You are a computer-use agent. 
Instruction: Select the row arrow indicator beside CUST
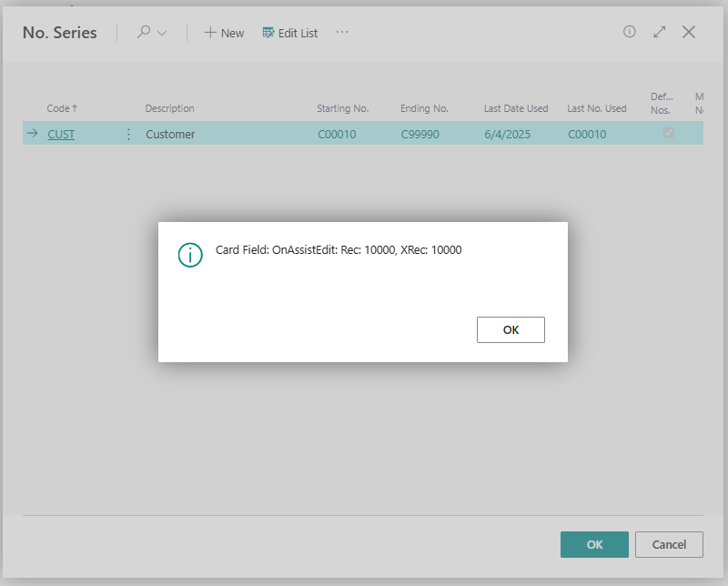coord(32,134)
